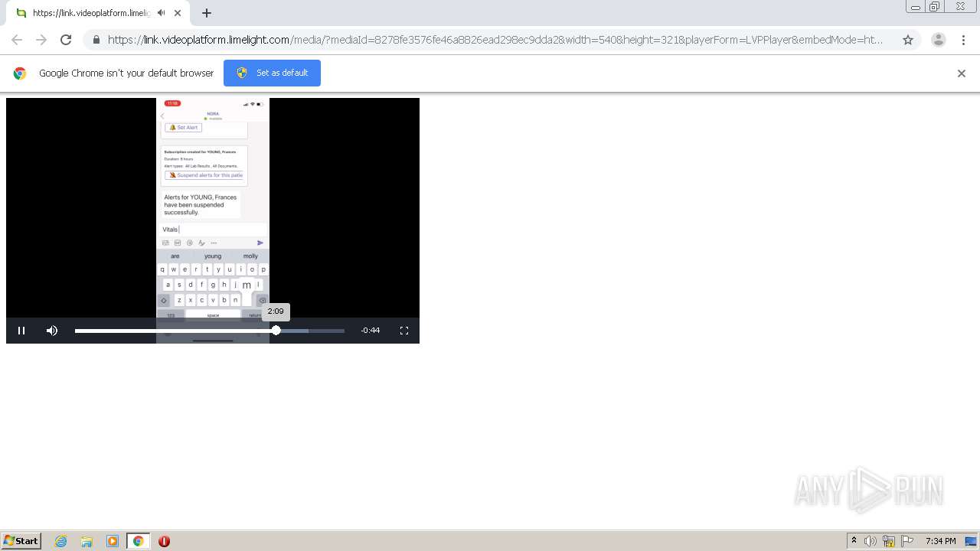Open Chrome three-dot menu
Screen dimensions: 980x551
(x=963, y=40)
